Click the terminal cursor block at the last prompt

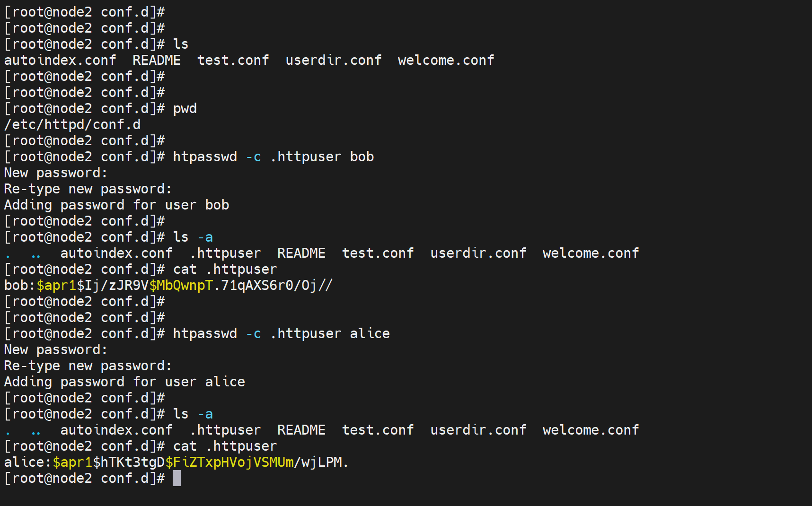177,478
